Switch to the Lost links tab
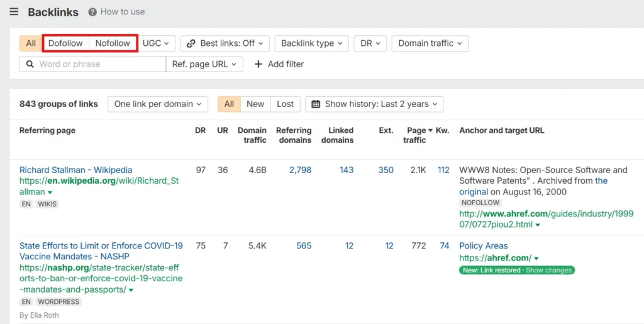Screen dimensions: 644x324 click(285, 104)
